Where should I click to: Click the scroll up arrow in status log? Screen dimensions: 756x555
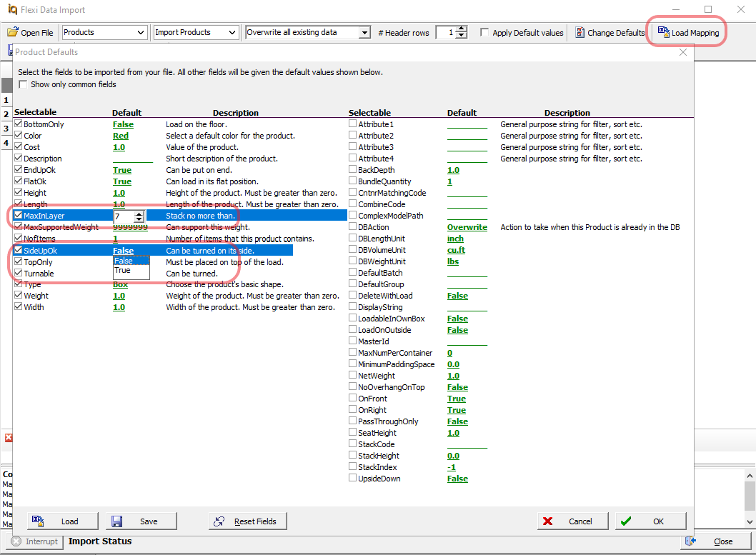click(x=750, y=476)
